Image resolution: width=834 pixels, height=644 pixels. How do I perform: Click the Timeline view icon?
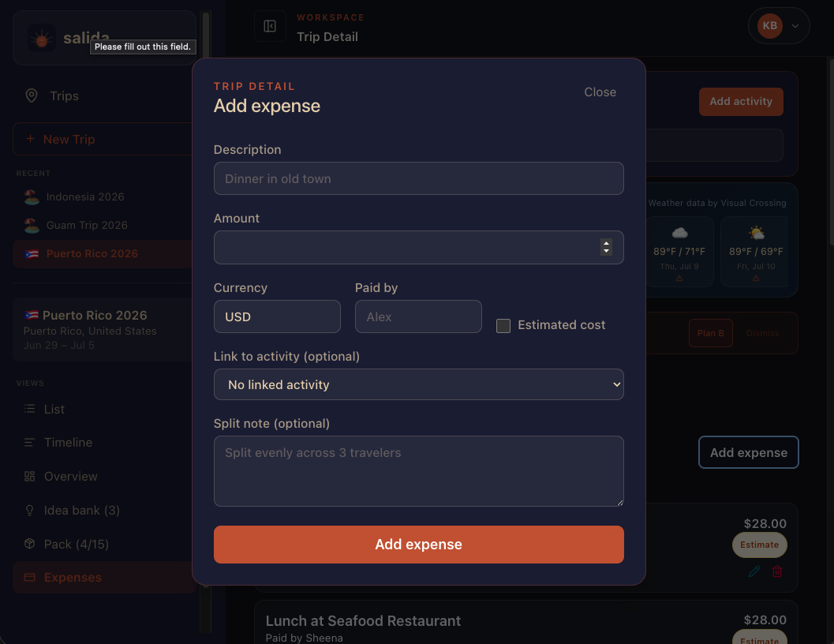tap(29, 442)
